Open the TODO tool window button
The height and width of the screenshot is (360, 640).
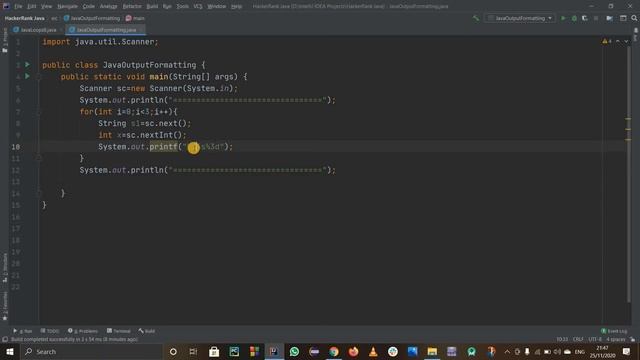tap(50, 331)
